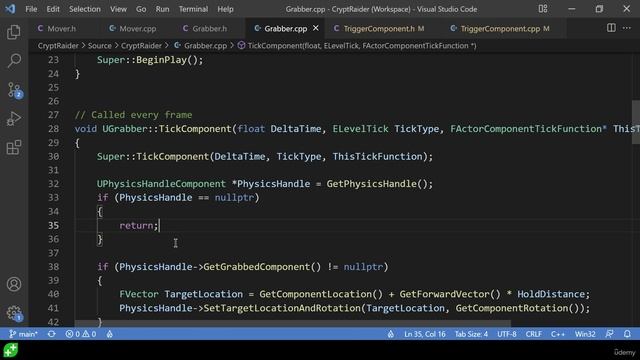
Task: Open the Search view in activity bar
Action: (14, 61)
